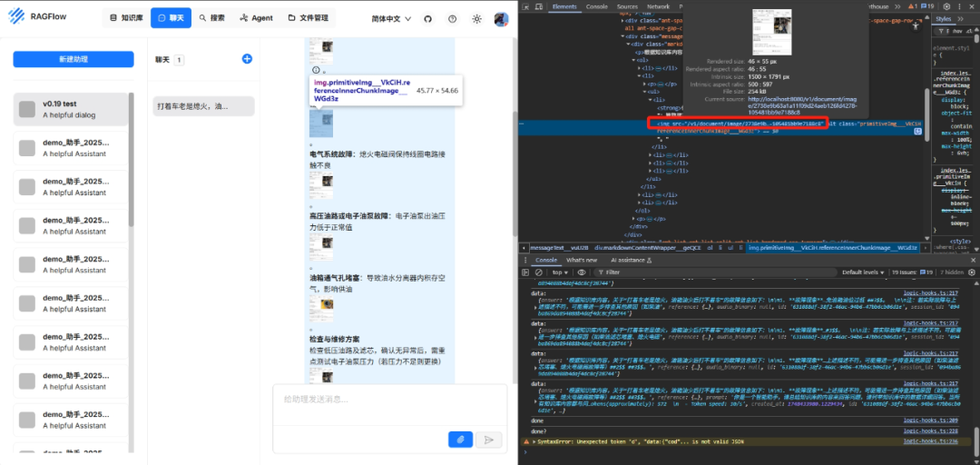Open the 打着车老是熄火 chat conversation
980x465 pixels.
[x=204, y=106]
